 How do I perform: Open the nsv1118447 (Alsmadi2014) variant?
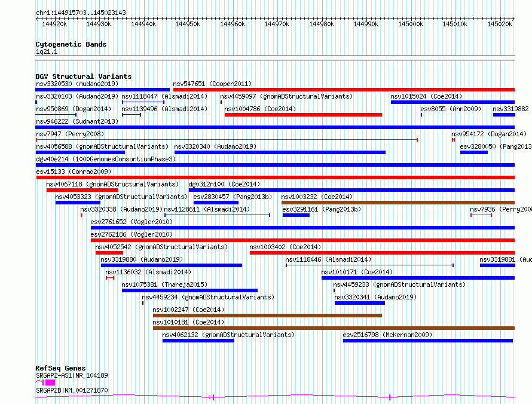click(164, 96)
